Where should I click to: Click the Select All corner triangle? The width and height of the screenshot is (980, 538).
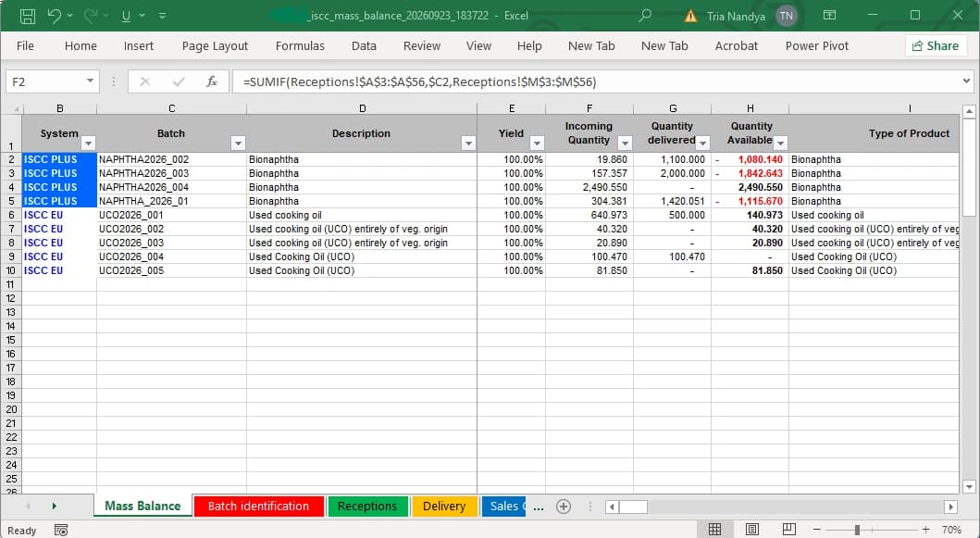tap(15, 109)
